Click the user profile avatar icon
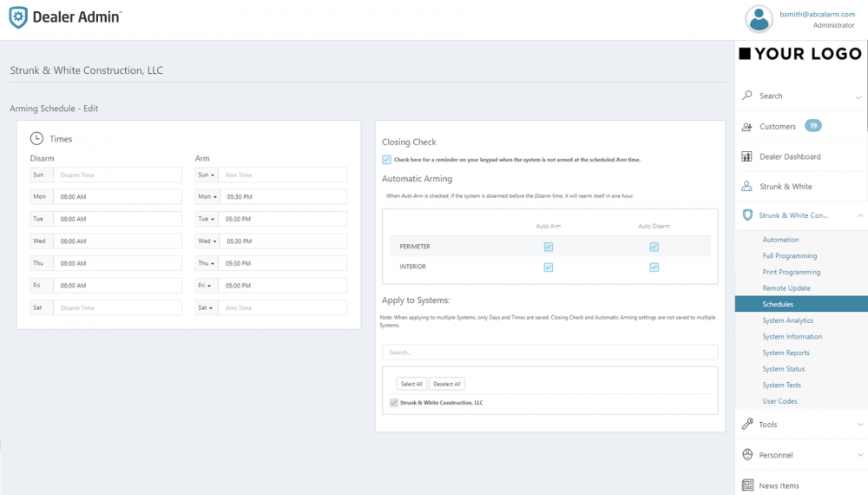Image resolution: width=868 pixels, height=495 pixels. pos(759,19)
